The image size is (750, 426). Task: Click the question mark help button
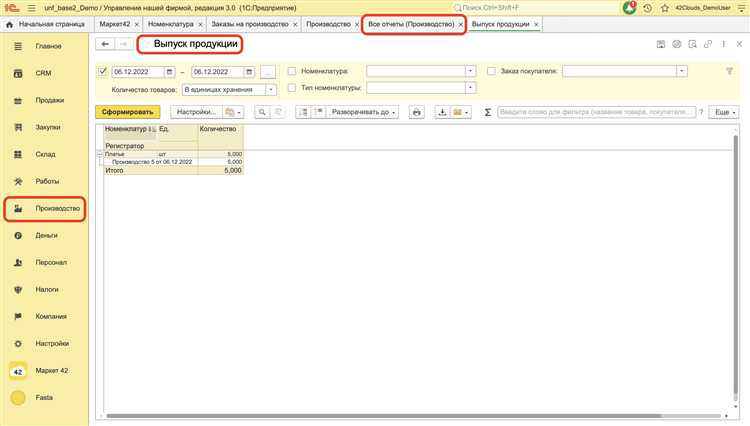coord(701,112)
